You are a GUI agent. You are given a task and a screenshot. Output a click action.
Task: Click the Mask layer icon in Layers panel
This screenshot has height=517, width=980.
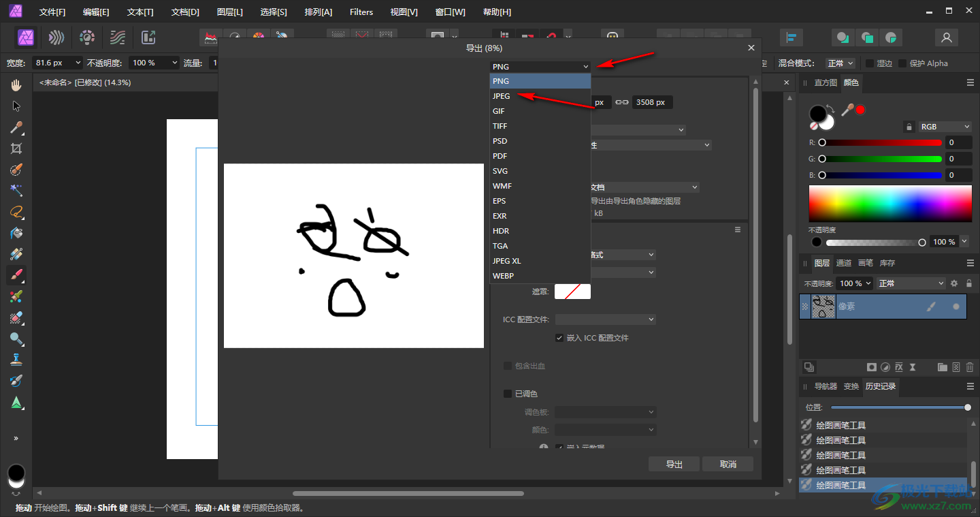(870, 367)
